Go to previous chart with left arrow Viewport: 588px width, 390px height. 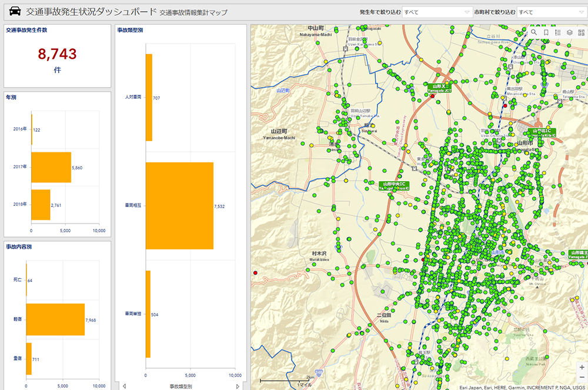(124, 386)
